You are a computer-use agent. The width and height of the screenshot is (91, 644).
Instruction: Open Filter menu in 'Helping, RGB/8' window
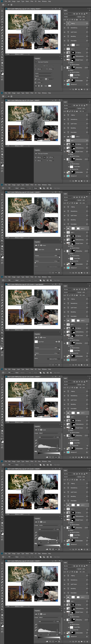[32, 1]
